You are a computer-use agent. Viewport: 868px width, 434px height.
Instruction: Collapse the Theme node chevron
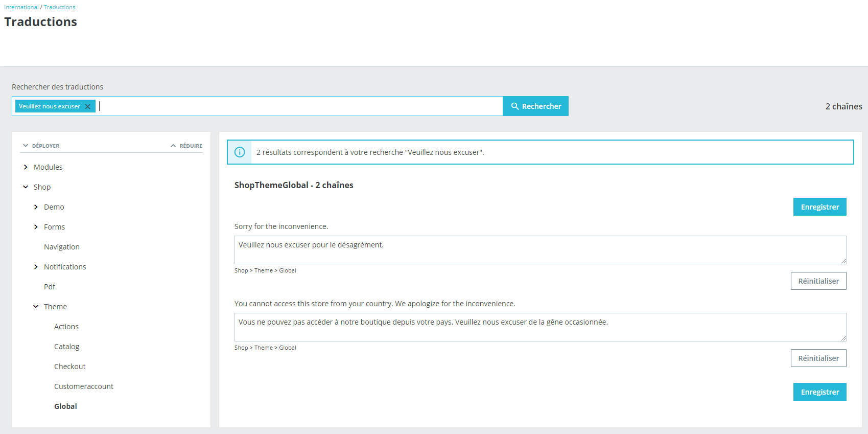pos(36,307)
